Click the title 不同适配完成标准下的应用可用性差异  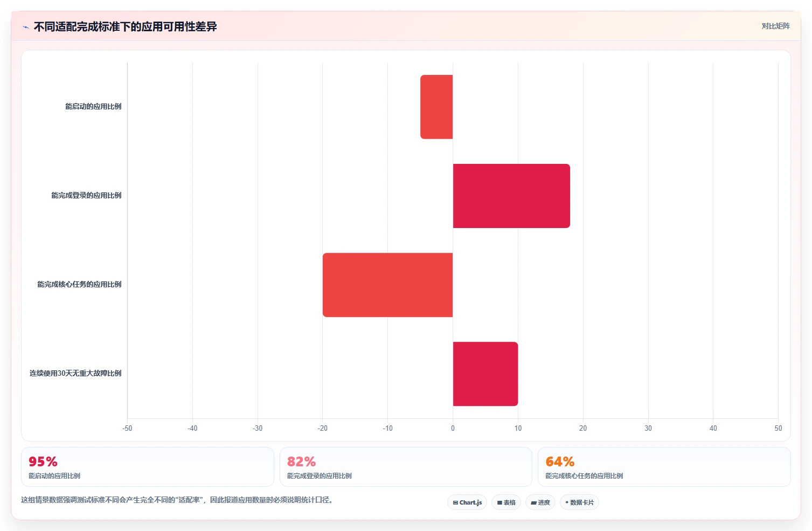tap(125, 27)
